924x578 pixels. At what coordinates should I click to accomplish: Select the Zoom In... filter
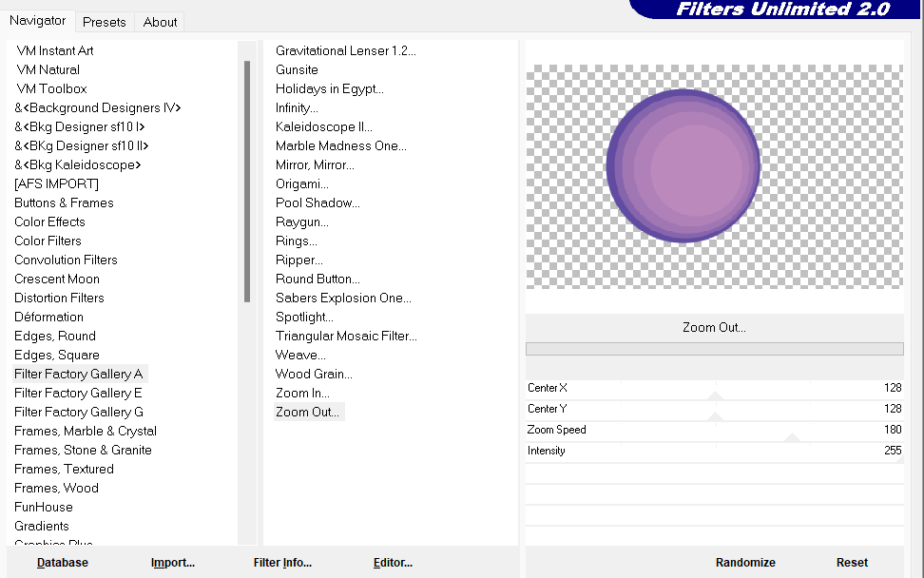click(x=302, y=393)
